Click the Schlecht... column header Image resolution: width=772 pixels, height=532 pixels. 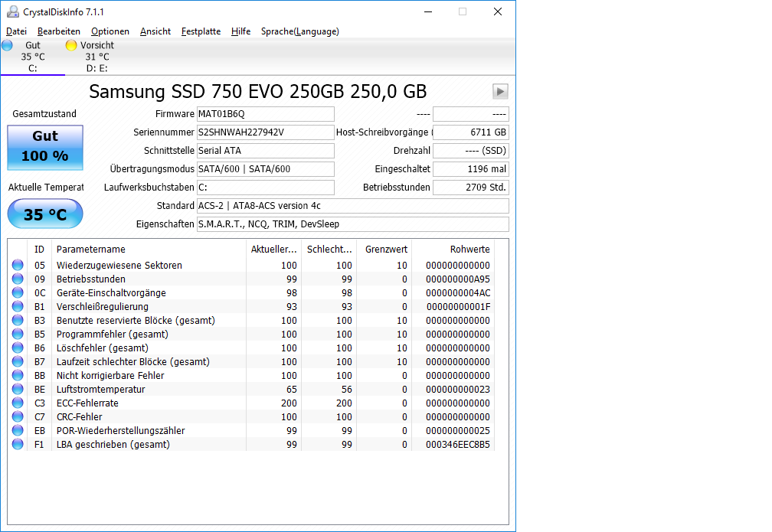coord(329,250)
